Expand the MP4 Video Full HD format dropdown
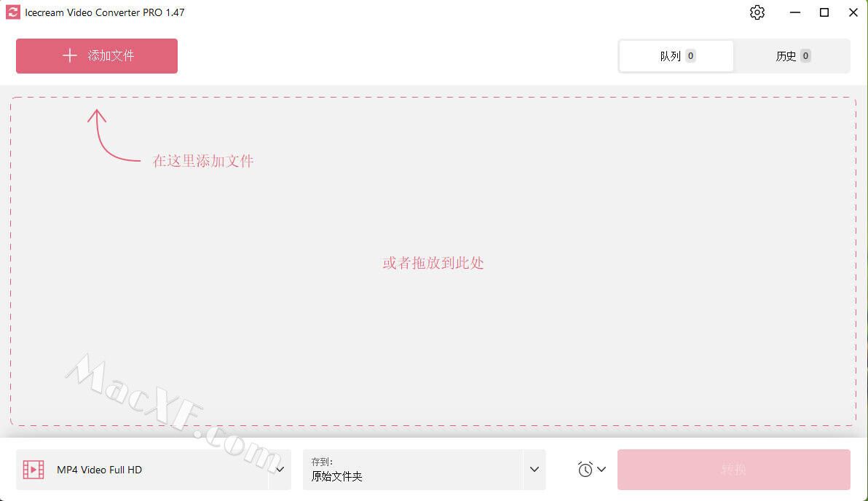The height and width of the screenshot is (501, 868). [x=280, y=470]
